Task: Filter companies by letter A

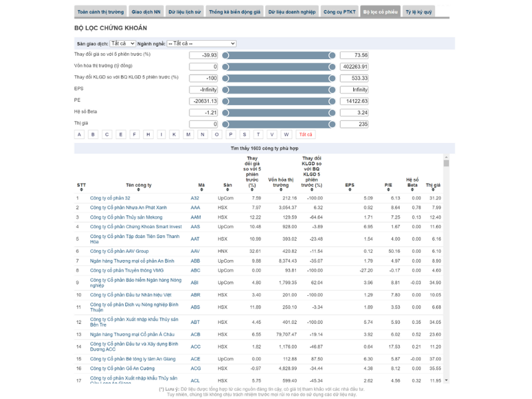Action: (x=79, y=134)
